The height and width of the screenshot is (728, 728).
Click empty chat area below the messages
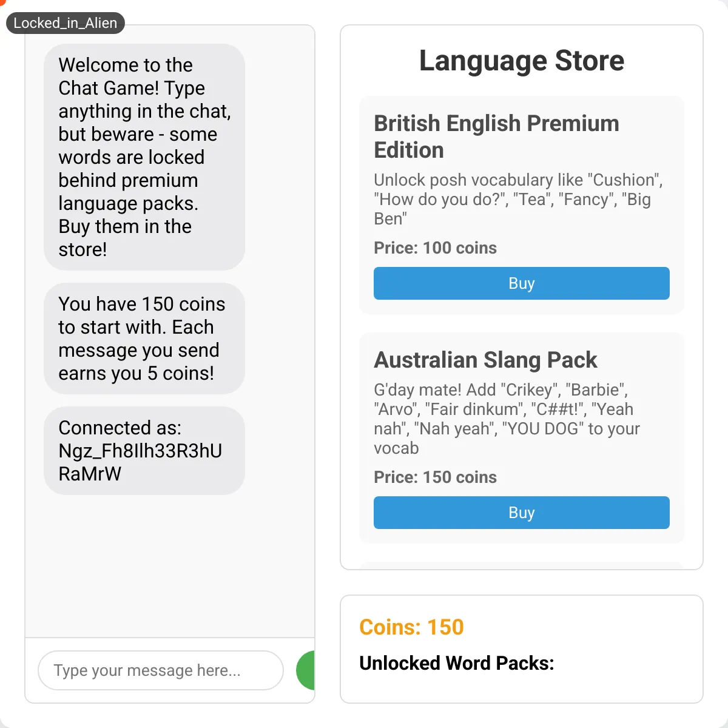point(170,564)
